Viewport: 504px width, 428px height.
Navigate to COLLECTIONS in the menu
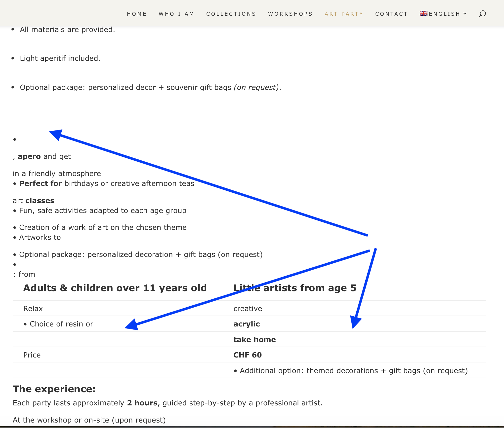[231, 14]
